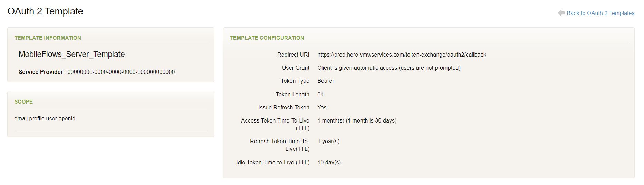Click the Redirect URI callback URL value
The image size is (644, 185).
(x=402, y=55)
